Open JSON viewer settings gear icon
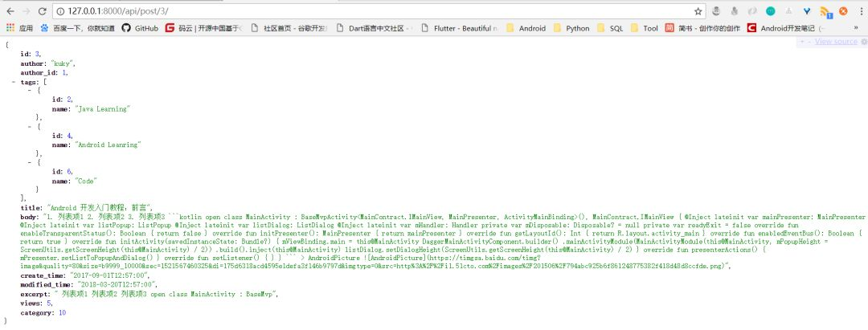Image resolution: width=868 pixels, height=330 pixels. [862, 42]
